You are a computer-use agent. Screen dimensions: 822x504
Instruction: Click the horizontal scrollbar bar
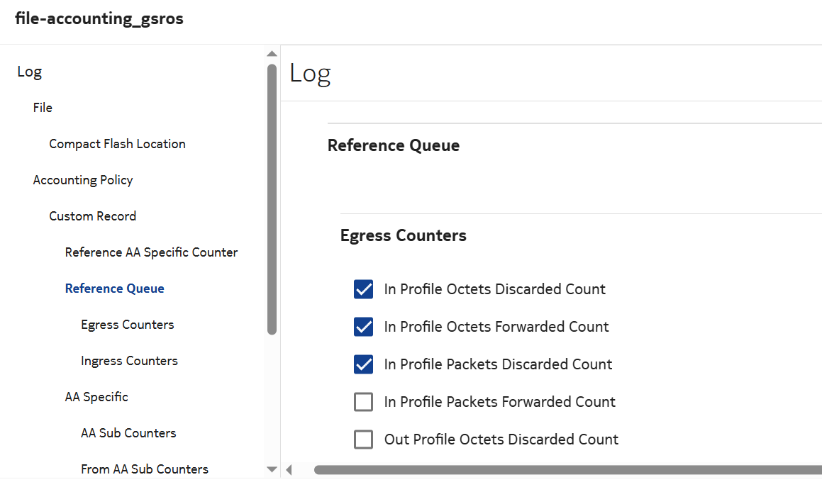pyautogui.click(x=567, y=469)
